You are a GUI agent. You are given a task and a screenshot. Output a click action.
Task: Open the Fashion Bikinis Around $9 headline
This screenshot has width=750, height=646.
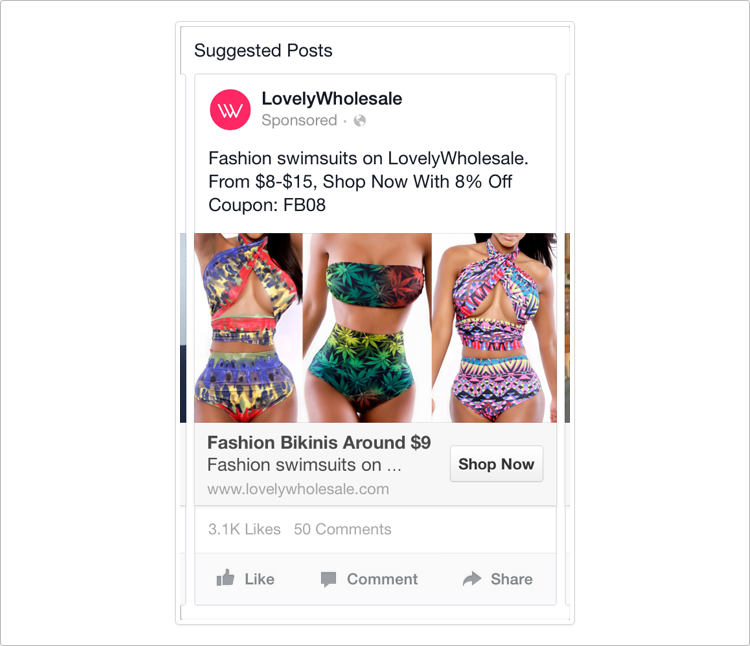coord(319,442)
